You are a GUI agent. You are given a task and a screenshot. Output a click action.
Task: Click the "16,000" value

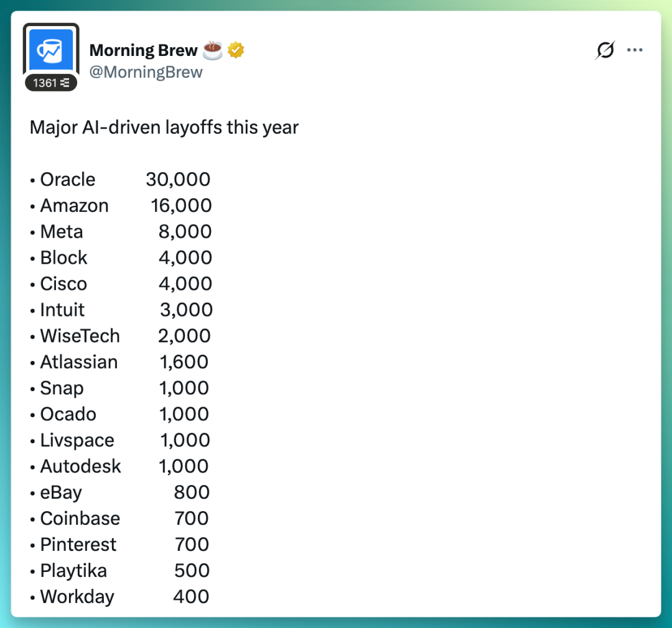181,206
